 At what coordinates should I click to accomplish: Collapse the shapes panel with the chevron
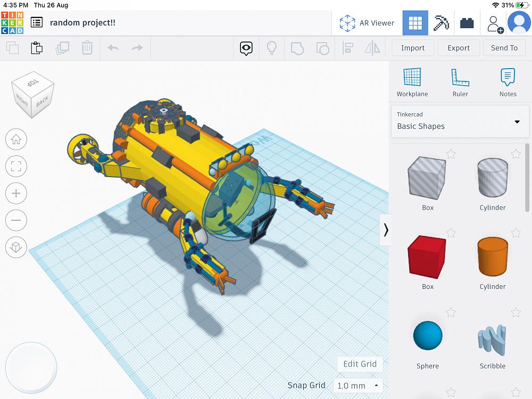[x=386, y=230]
